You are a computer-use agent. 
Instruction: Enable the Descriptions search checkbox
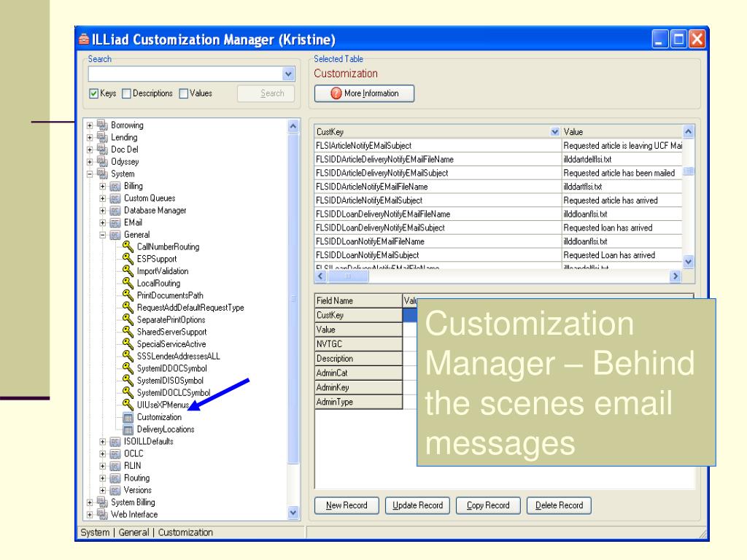pyautogui.click(x=126, y=93)
